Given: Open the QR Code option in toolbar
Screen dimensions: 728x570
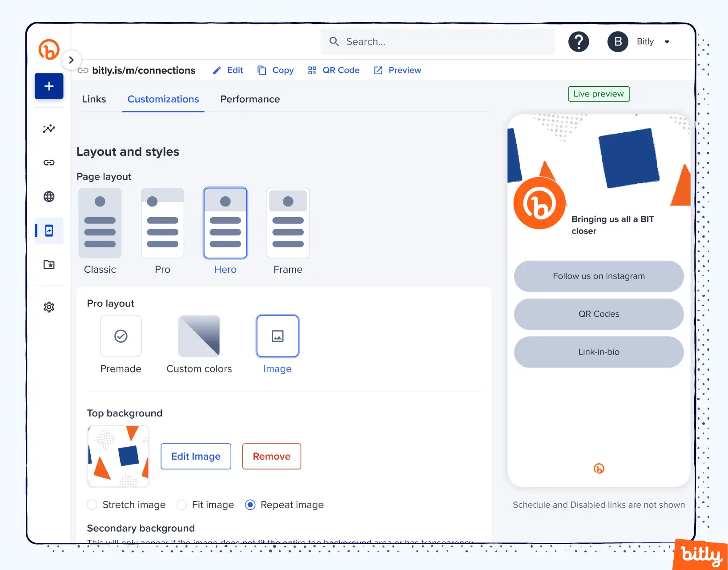Looking at the screenshot, I should coord(334,70).
